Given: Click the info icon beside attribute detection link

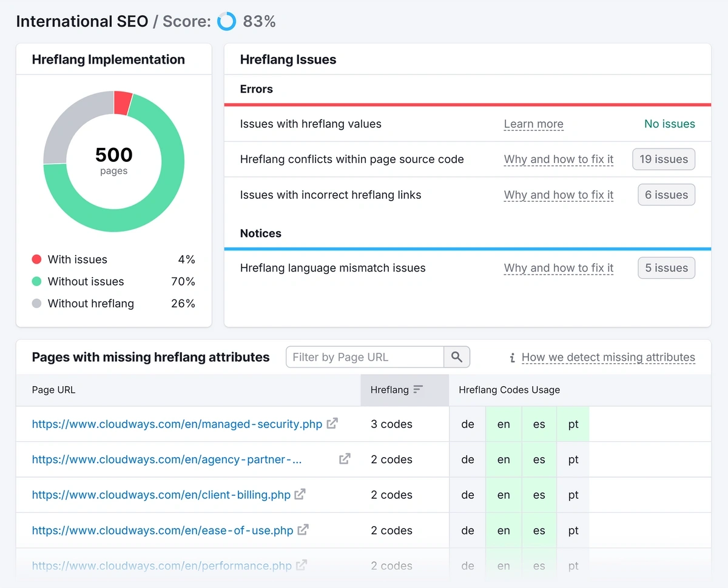Looking at the screenshot, I should click(x=512, y=358).
